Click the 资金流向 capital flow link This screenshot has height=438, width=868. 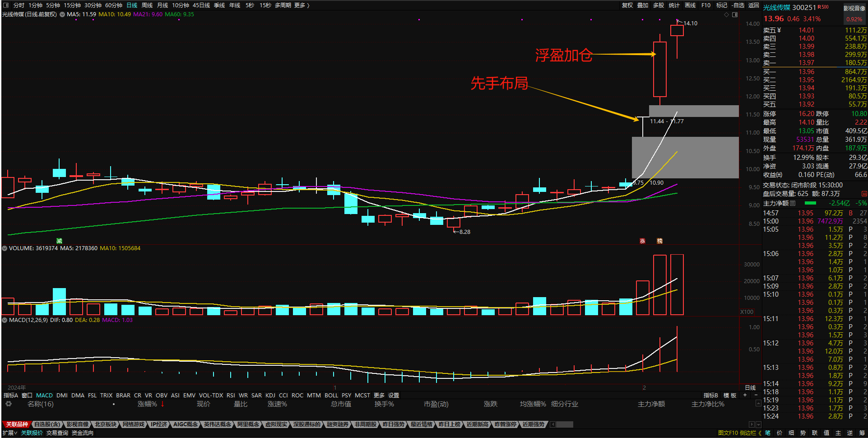83,433
